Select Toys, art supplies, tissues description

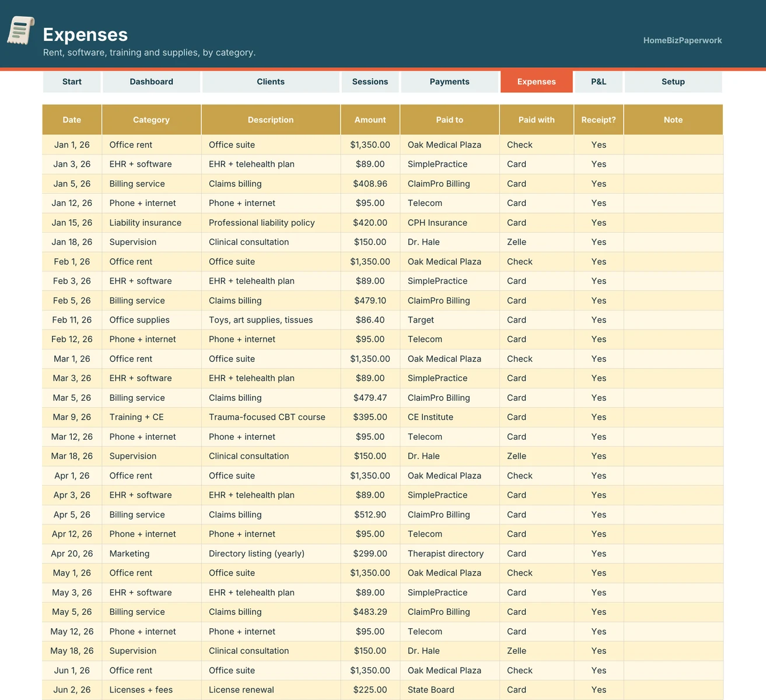271,320
